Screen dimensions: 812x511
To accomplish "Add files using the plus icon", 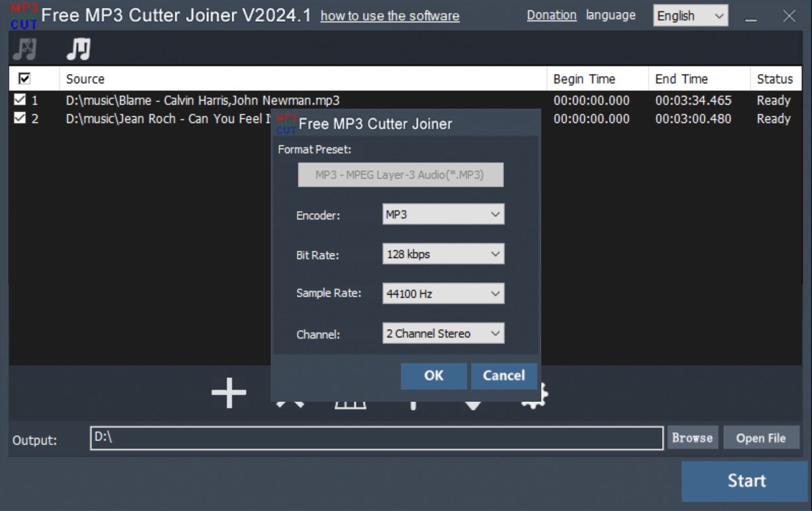I will pos(229,394).
